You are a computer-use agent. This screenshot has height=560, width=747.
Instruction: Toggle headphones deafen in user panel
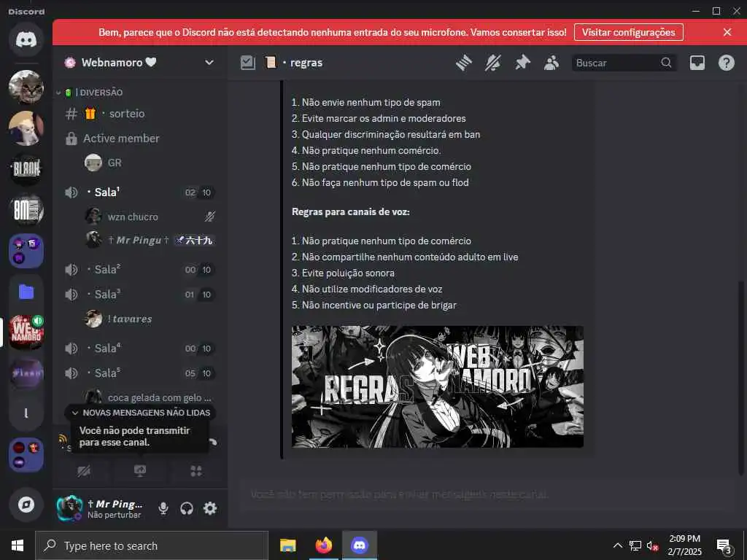click(x=187, y=508)
